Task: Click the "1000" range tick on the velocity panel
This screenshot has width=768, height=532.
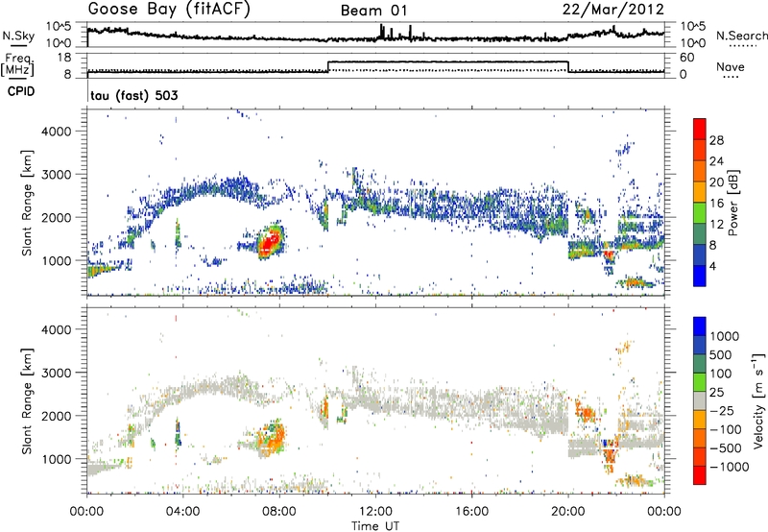Action: 57,459
